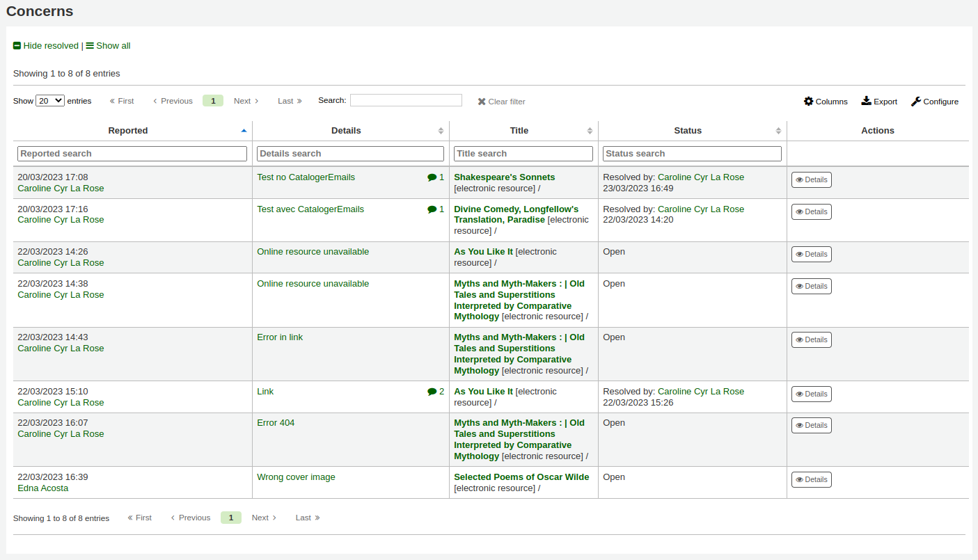The height and width of the screenshot is (560, 978).
Task: Open the Export menu
Action: pyautogui.click(x=879, y=102)
